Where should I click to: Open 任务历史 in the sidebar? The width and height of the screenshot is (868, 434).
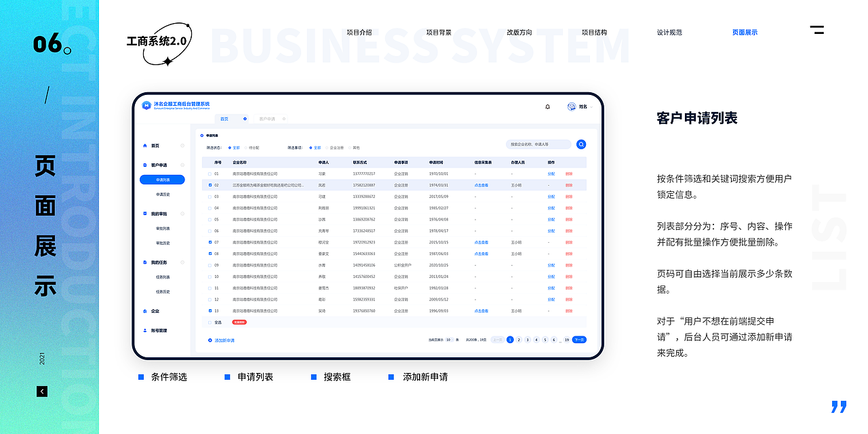(x=163, y=292)
